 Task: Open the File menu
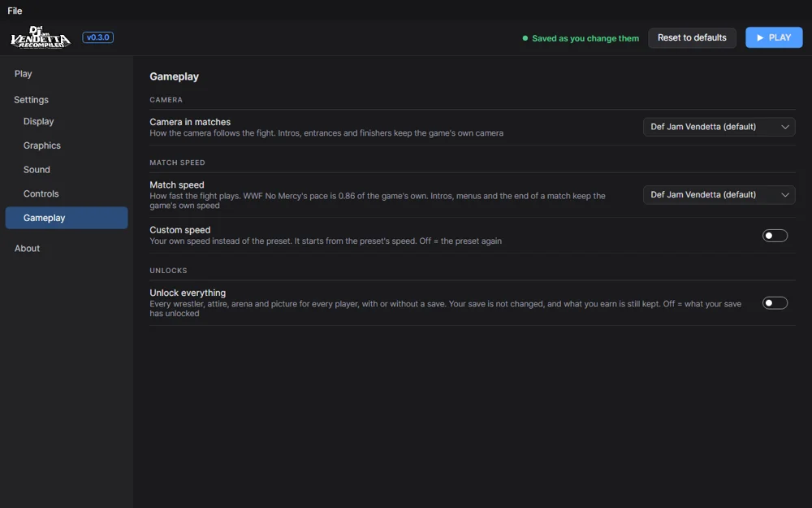pyautogui.click(x=15, y=11)
